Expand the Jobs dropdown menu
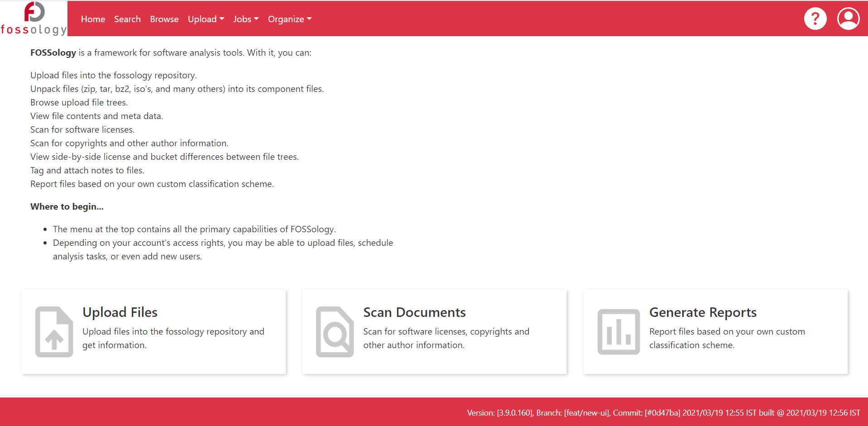This screenshot has width=868, height=426. [246, 19]
